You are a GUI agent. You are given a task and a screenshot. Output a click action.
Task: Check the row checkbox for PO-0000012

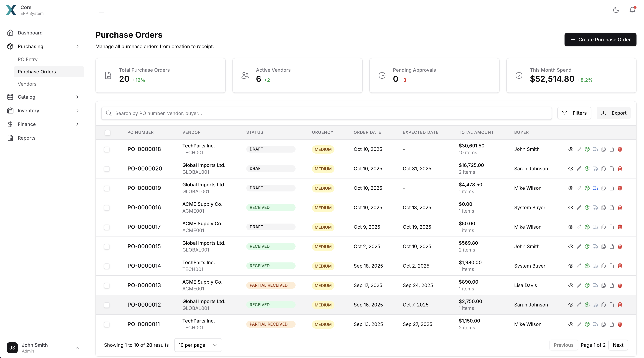click(107, 305)
